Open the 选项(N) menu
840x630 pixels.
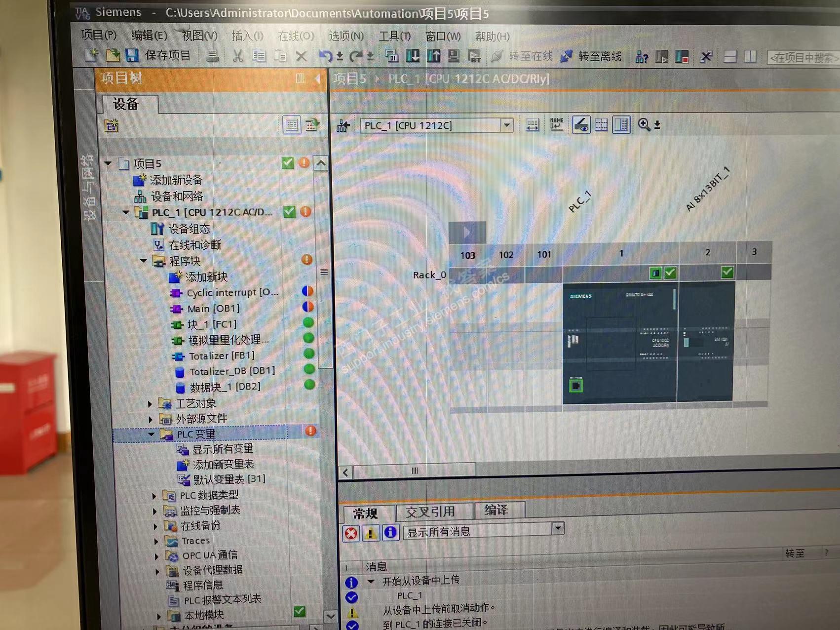tap(346, 36)
